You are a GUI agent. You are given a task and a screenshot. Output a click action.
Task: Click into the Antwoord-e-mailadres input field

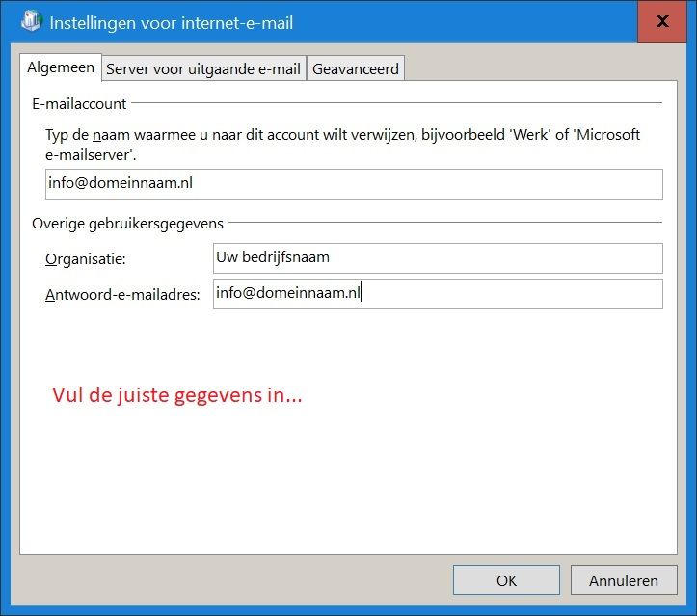[x=438, y=294]
